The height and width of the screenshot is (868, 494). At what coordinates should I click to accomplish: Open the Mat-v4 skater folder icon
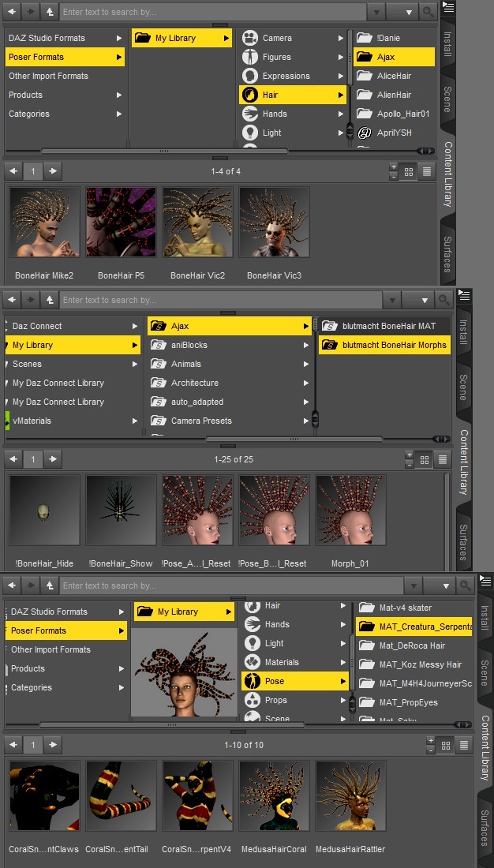(x=367, y=608)
